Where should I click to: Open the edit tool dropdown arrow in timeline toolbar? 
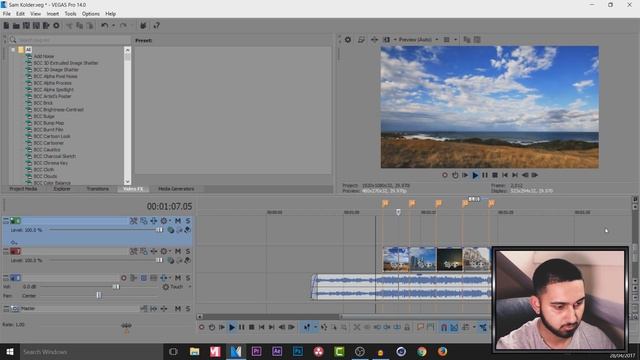pyautogui.click(x=315, y=327)
